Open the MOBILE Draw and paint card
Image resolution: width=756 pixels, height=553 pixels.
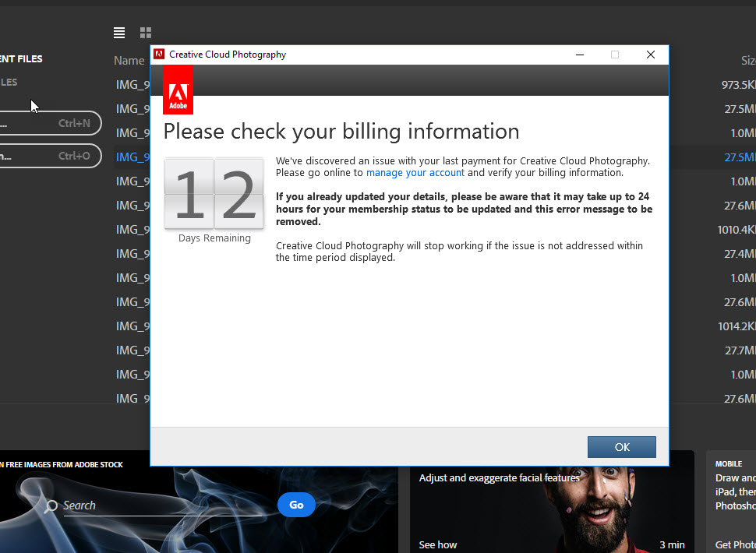[731, 502]
